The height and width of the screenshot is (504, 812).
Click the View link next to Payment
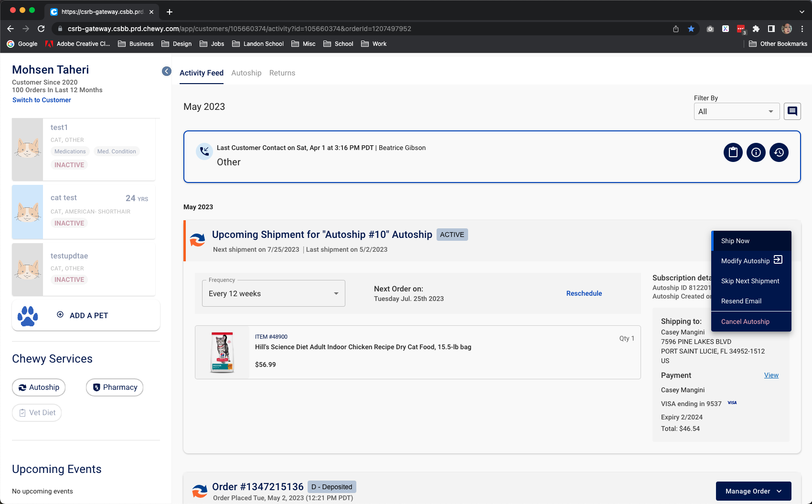pyautogui.click(x=771, y=375)
